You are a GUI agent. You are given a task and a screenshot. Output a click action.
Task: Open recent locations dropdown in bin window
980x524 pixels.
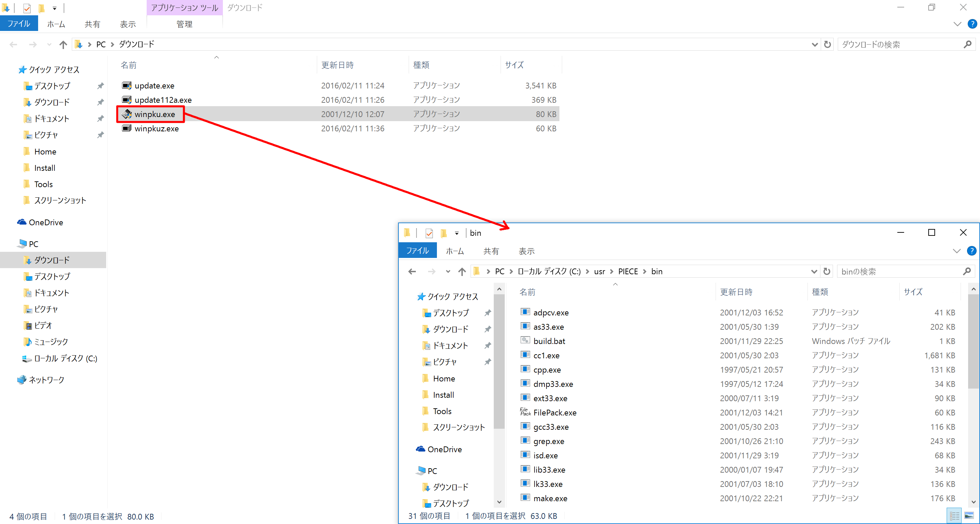point(448,271)
